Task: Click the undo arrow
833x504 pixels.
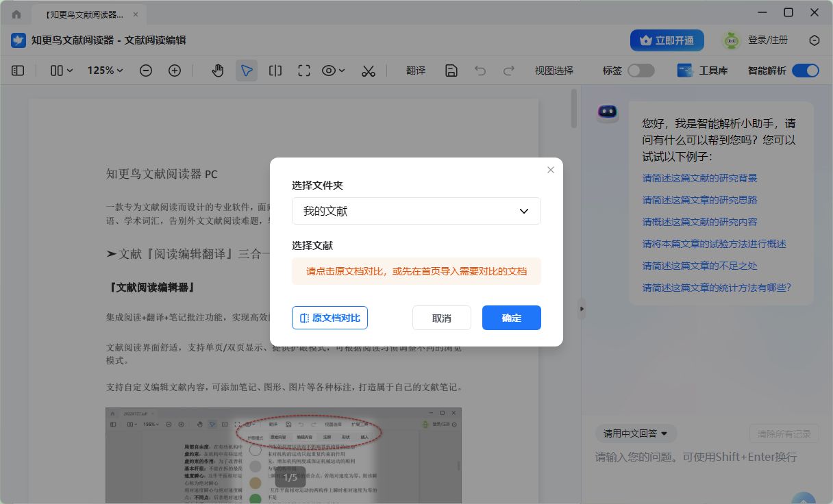Action: pos(480,71)
